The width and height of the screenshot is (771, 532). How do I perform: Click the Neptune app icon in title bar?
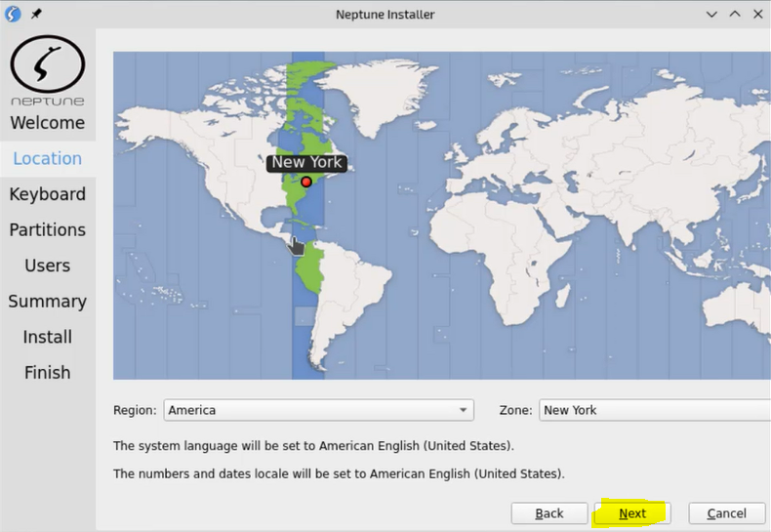click(x=13, y=14)
